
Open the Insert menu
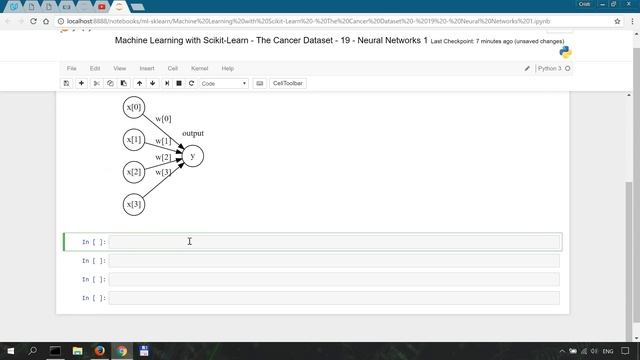pyautogui.click(x=147, y=69)
